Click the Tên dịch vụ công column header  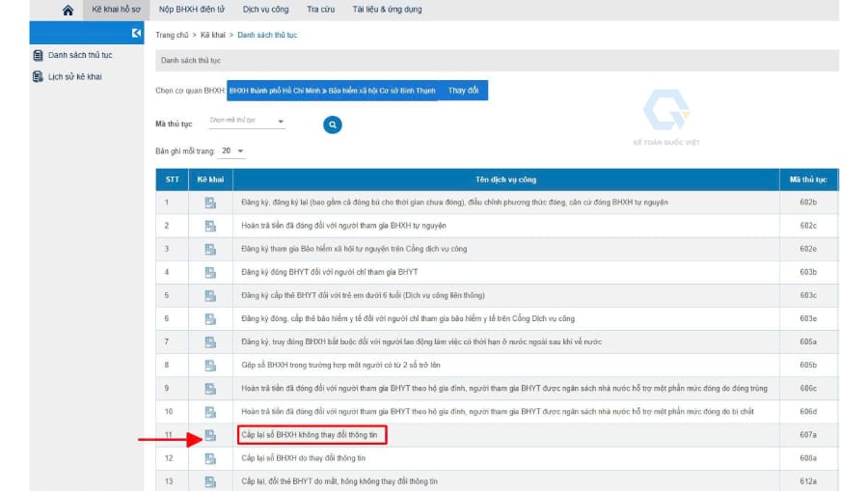[x=506, y=179]
